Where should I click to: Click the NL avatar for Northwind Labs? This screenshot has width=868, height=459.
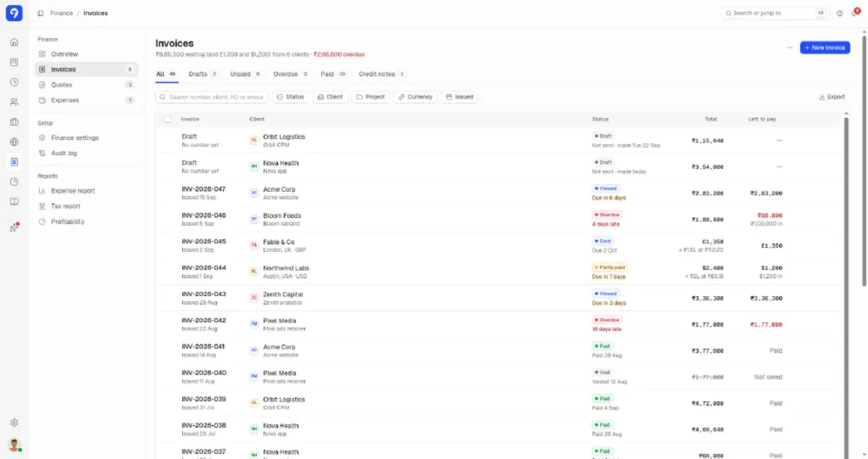point(254,271)
